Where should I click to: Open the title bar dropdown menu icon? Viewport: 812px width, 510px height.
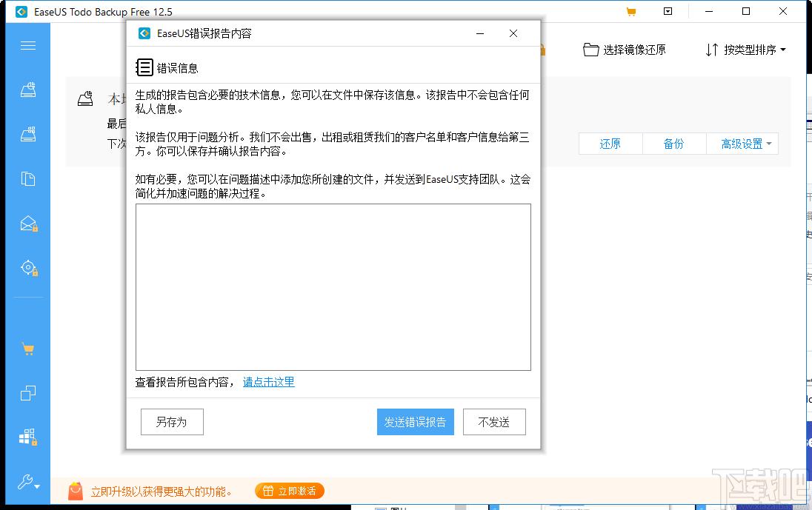tap(668, 11)
